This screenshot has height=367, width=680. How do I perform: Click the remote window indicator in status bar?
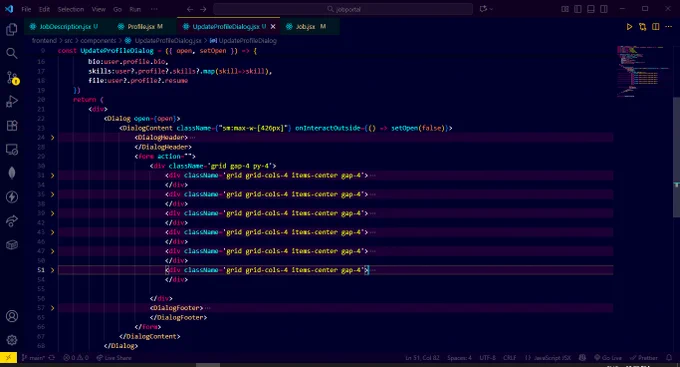(8, 358)
